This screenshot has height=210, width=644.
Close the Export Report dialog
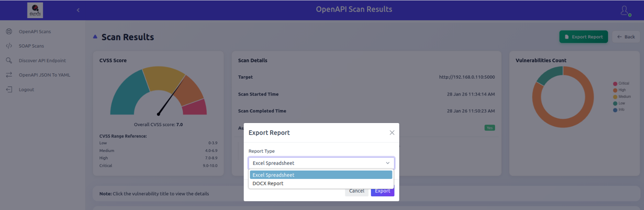[x=392, y=133]
